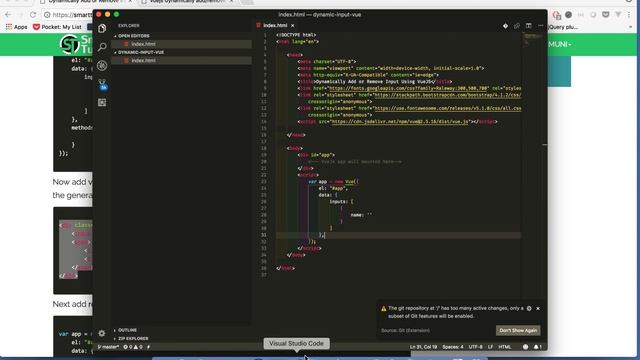Change line ending via LF status item

point(490,347)
